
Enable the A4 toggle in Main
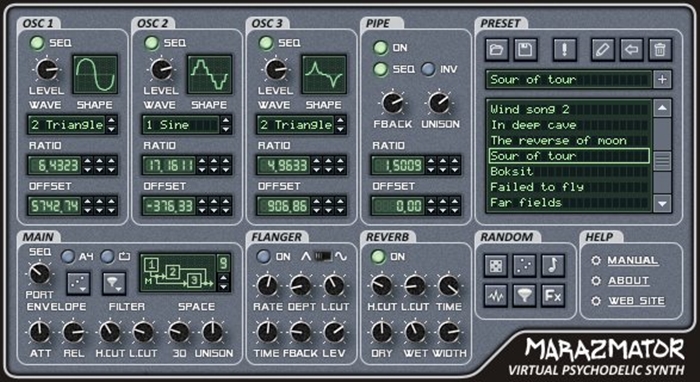pos(68,257)
